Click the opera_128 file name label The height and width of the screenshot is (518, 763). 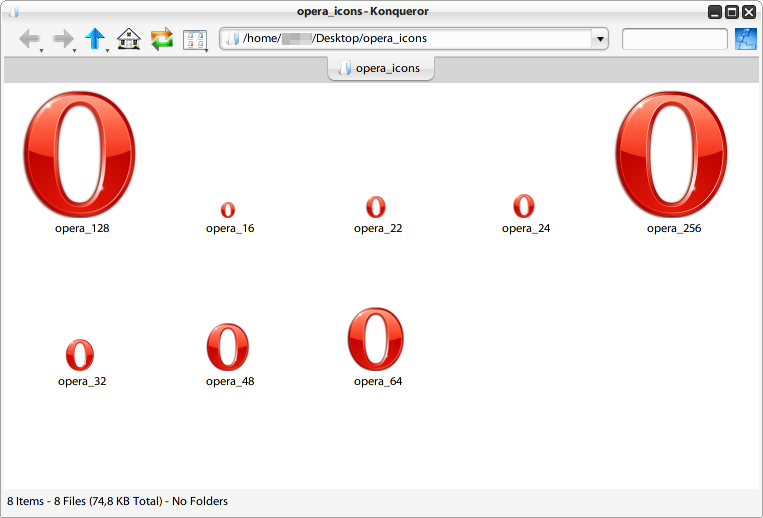pos(82,229)
